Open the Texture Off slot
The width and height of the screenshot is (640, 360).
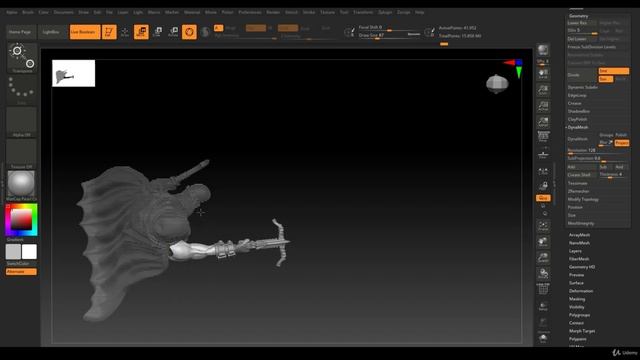[22, 153]
